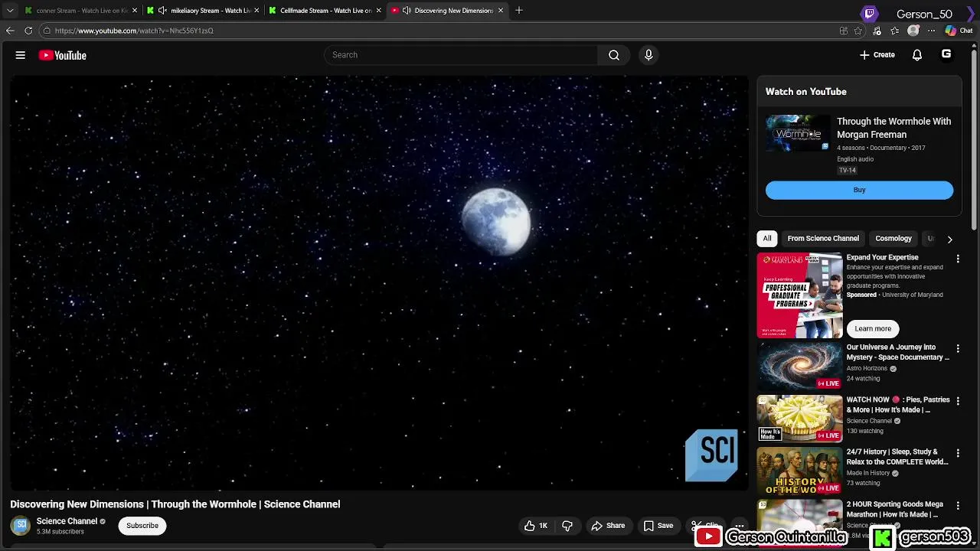Image resolution: width=980 pixels, height=551 pixels.
Task: Open options for Expand Your Expertise ad
Action: tap(958, 259)
